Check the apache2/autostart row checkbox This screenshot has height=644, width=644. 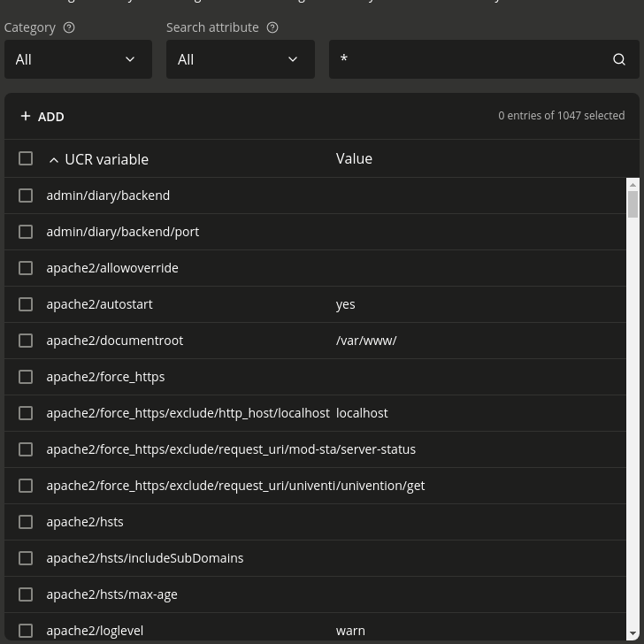(x=26, y=304)
